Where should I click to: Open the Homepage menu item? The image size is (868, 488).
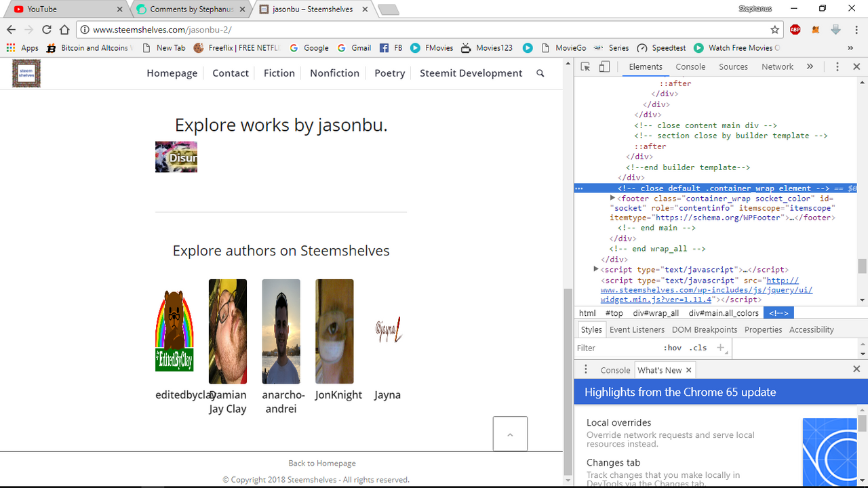(x=172, y=73)
